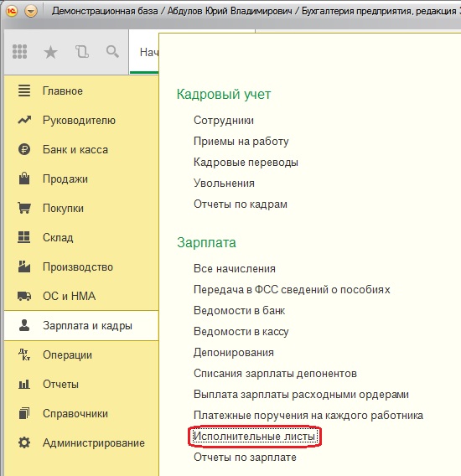Open Все начисления

[235, 269]
